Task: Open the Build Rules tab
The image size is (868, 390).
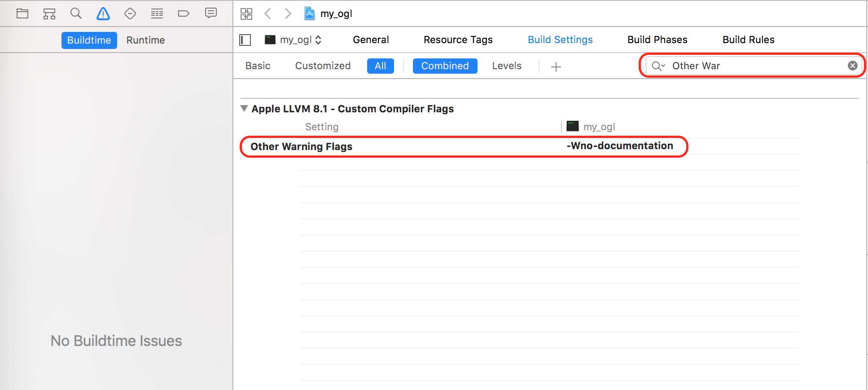Action: 749,40
